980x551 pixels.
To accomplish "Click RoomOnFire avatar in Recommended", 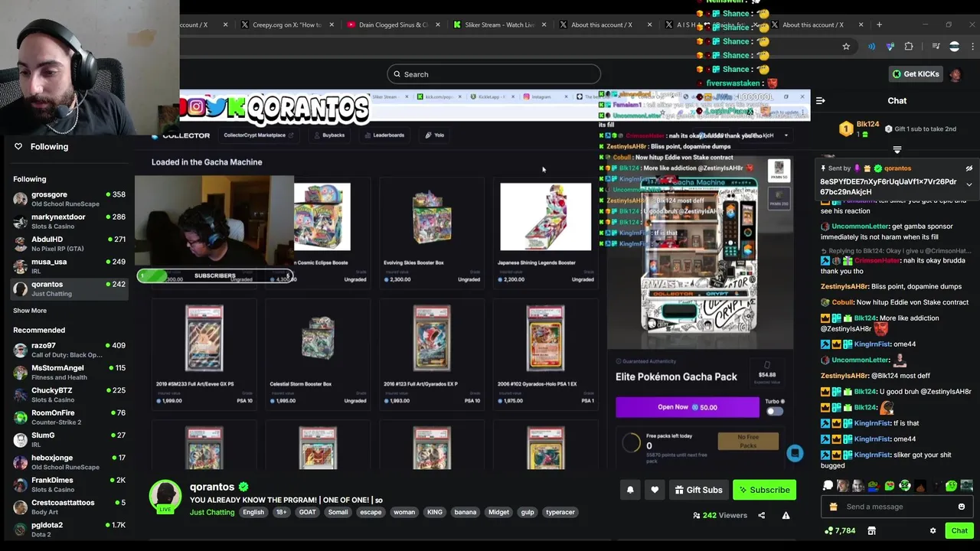I will [x=21, y=417].
